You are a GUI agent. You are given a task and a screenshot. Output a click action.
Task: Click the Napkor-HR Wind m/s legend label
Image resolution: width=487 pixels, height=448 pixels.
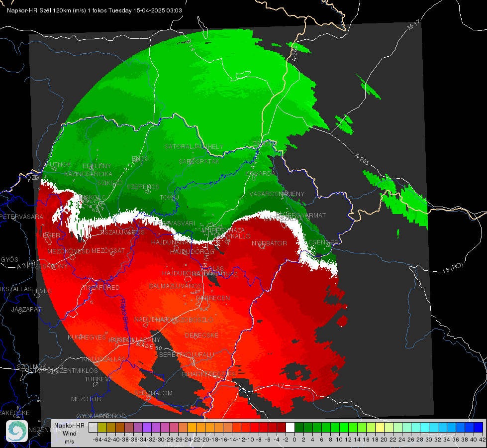[x=69, y=433]
